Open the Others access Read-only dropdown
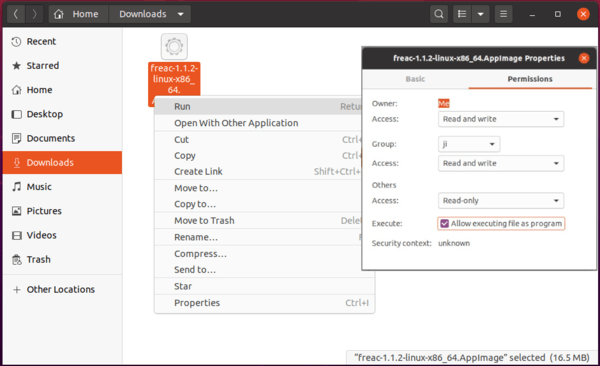600x366 pixels. (x=501, y=201)
